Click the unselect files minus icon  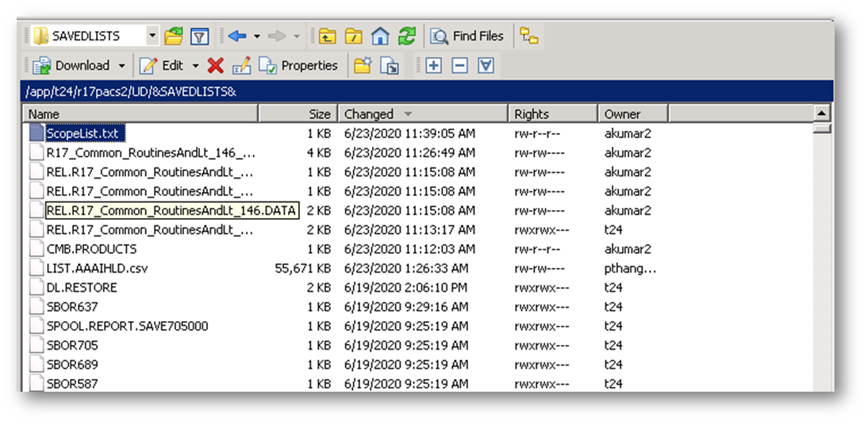point(459,66)
